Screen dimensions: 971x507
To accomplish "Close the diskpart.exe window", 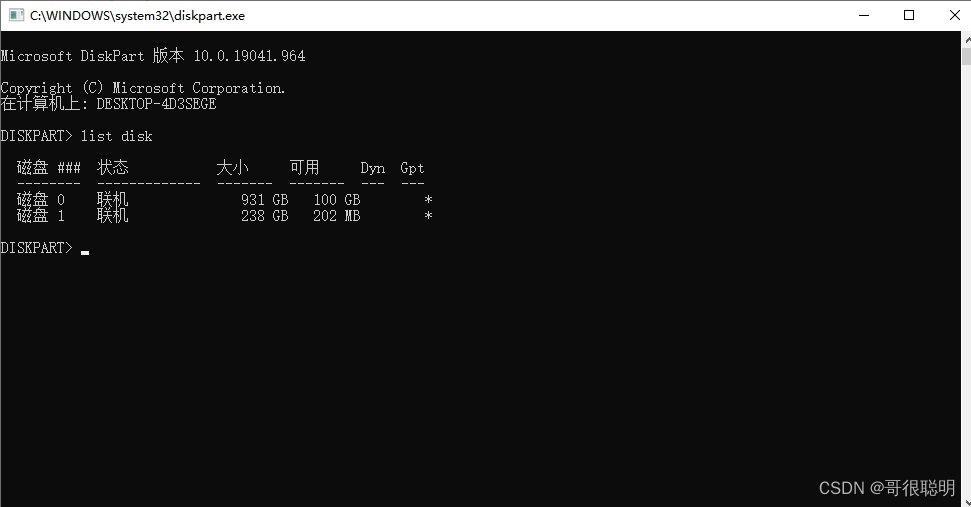I will [954, 15].
